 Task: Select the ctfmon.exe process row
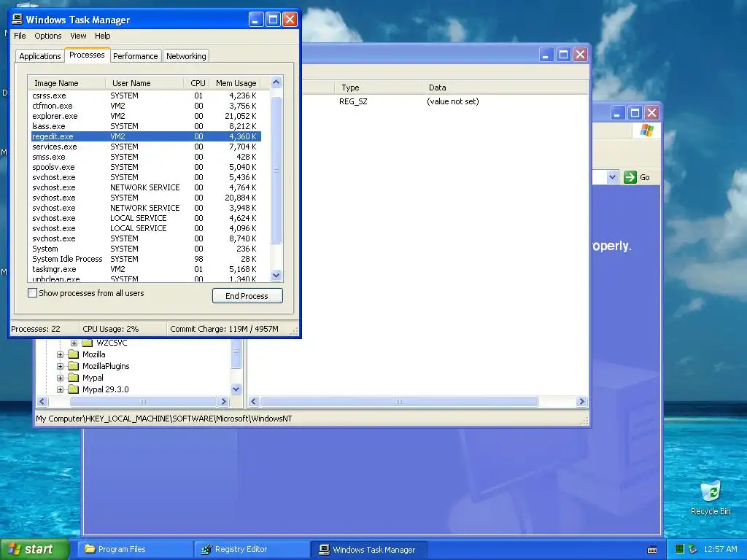point(146,106)
